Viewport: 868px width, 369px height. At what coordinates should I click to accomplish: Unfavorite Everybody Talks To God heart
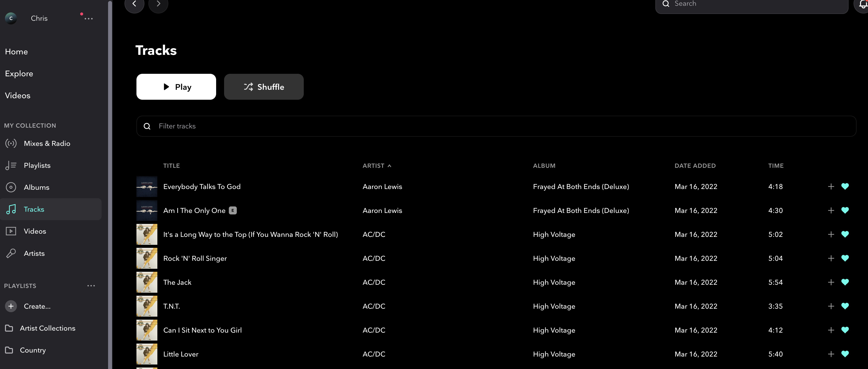point(845,186)
